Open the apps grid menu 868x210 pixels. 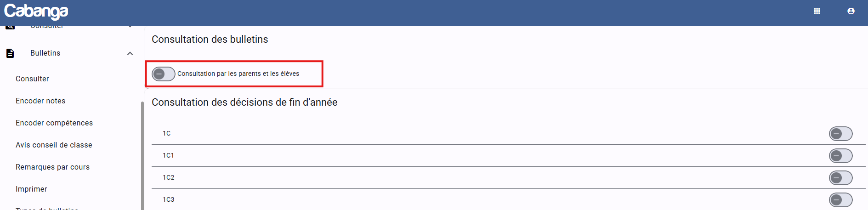point(817,11)
